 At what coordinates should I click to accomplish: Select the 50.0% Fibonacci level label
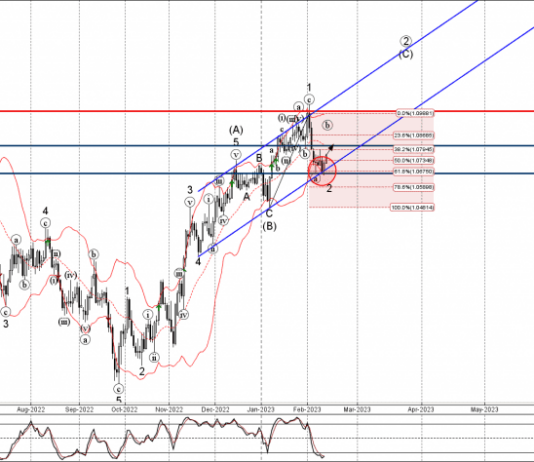tap(414, 160)
